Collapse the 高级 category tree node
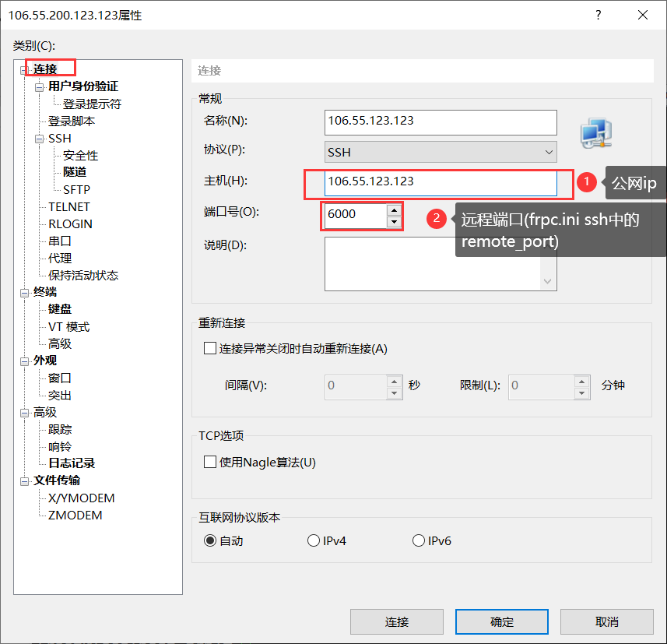This screenshot has height=644, width=667. point(24,413)
